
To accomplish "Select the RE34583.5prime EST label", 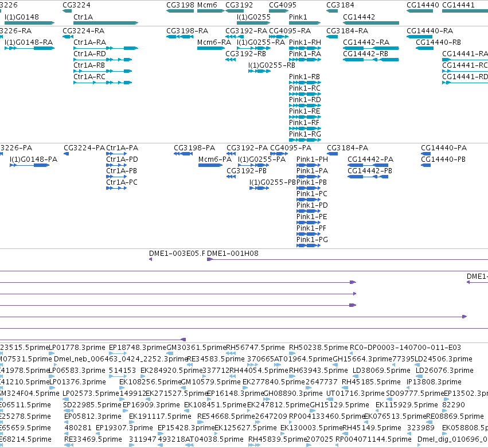I will [216, 359].
